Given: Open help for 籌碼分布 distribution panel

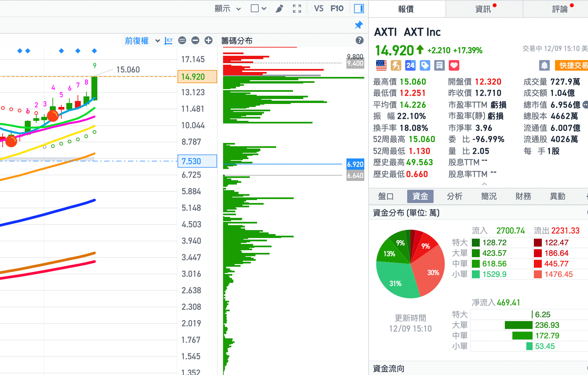Looking at the screenshot, I should tap(359, 40).
